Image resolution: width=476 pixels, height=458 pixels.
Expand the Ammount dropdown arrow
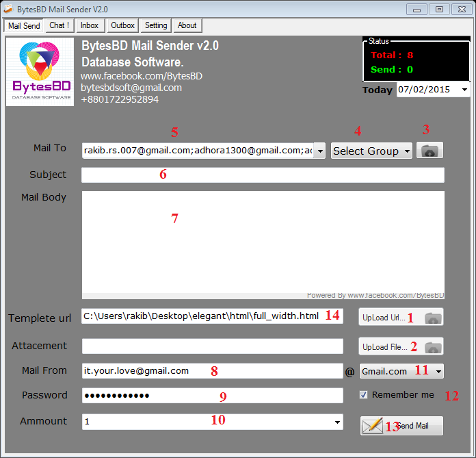[x=337, y=422]
